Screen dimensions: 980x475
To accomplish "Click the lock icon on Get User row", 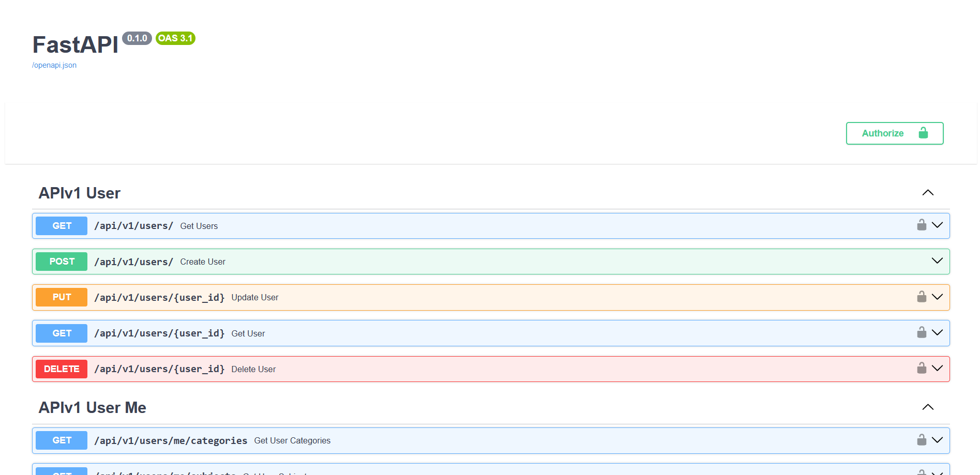I will click(x=921, y=332).
